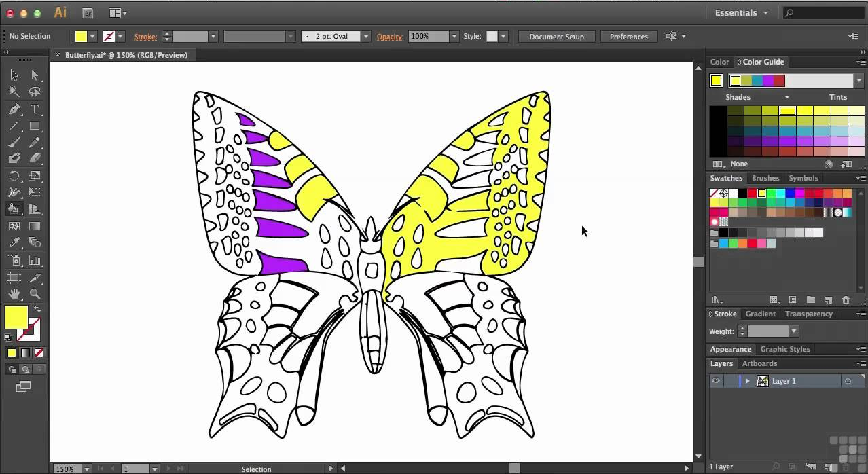This screenshot has width=868, height=474.
Task: Open the Gradient panel tab
Action: pyautogui.click(x=760, y=314)
